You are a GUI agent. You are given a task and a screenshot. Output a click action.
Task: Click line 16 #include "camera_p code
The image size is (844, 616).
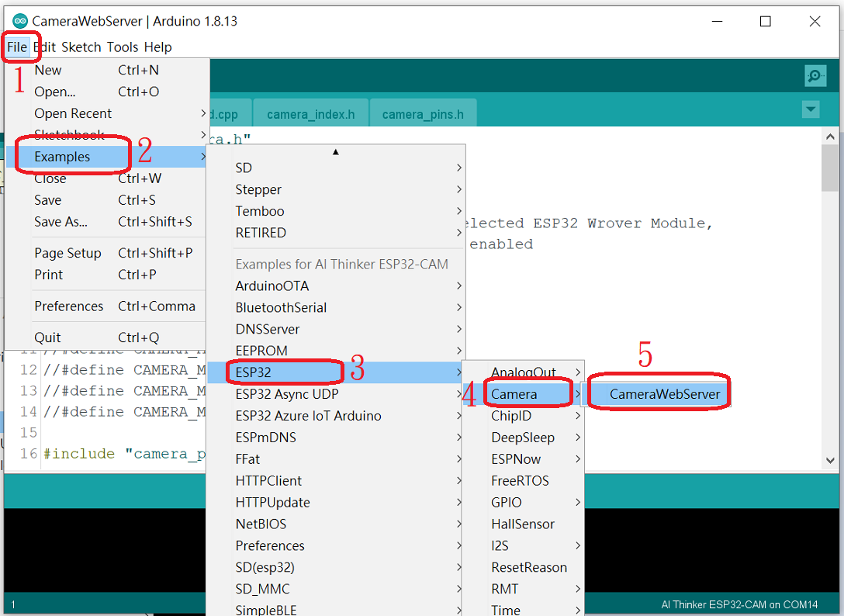pos(124,453)
